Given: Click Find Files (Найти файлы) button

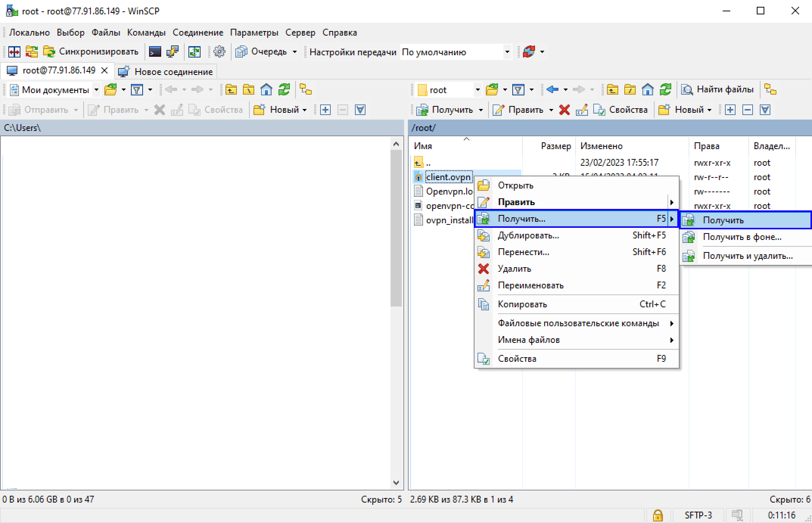Looking at the screenshot, I should point(717,90).
